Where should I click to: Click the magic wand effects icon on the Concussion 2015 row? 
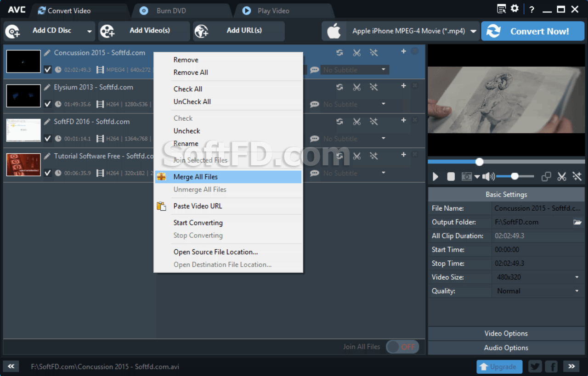tap(374, 52)
